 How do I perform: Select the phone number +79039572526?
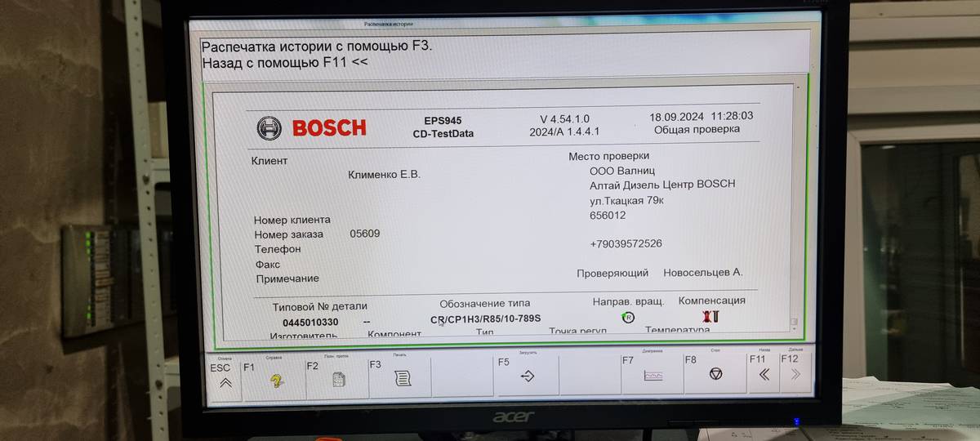pyautogui.click(x=626, y=243)
